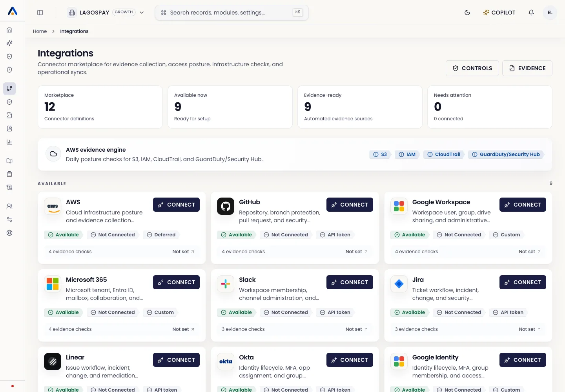Image resolution: width=565 pixels, height=392 pixels.
Task: Open the users icon in the sidebar
Action: click(x=9, y=206)
